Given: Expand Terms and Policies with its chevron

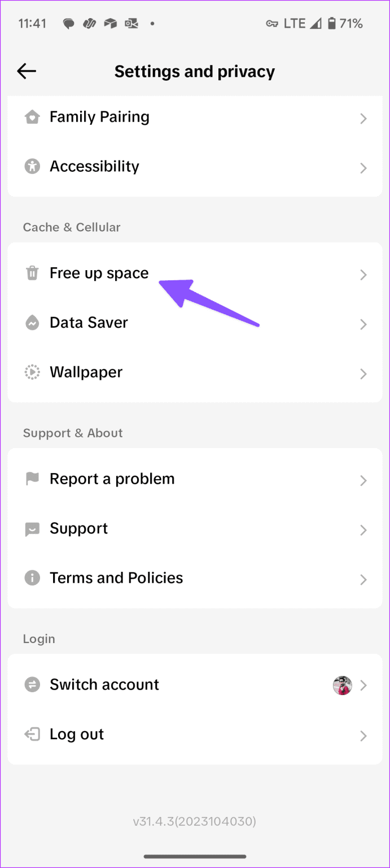Looking at the screenshot, I should coord(363,580).
